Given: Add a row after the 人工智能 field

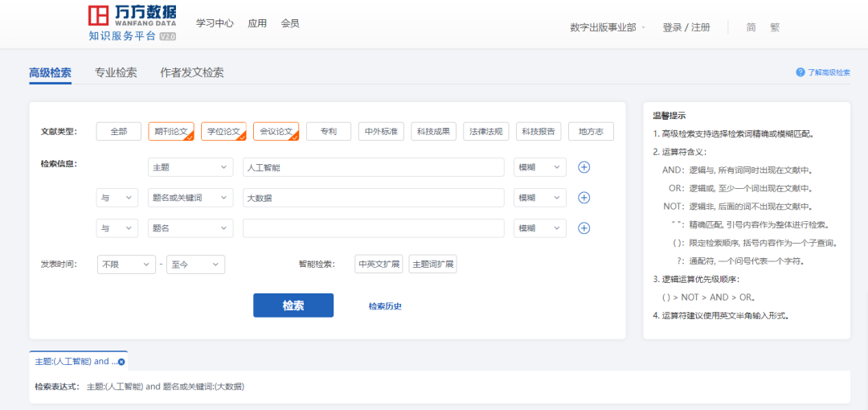Looking at the screenshot, I should tap(583, 167).
